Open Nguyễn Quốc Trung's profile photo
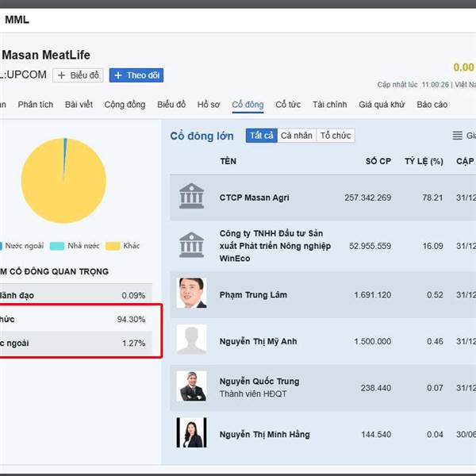The image size is (476, 476). tap(191, 386)
